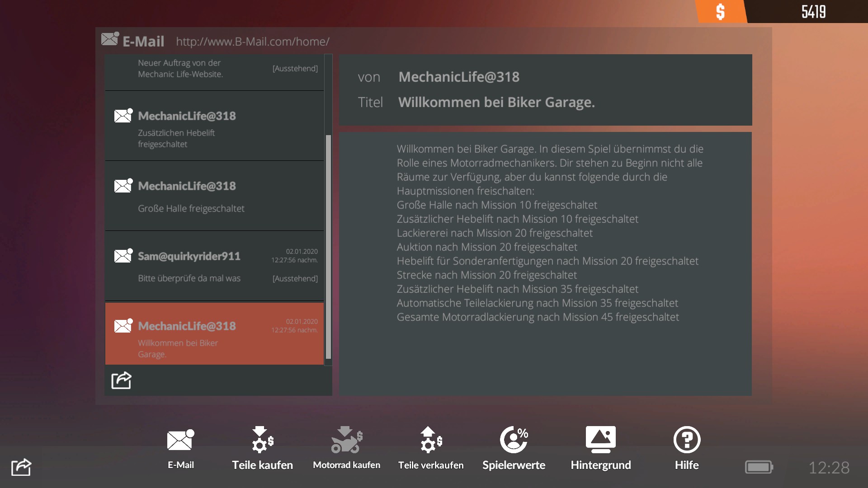Open the Teile verkaufen page
Viewport: 868px width, 488px height.
tap(431, 448)
